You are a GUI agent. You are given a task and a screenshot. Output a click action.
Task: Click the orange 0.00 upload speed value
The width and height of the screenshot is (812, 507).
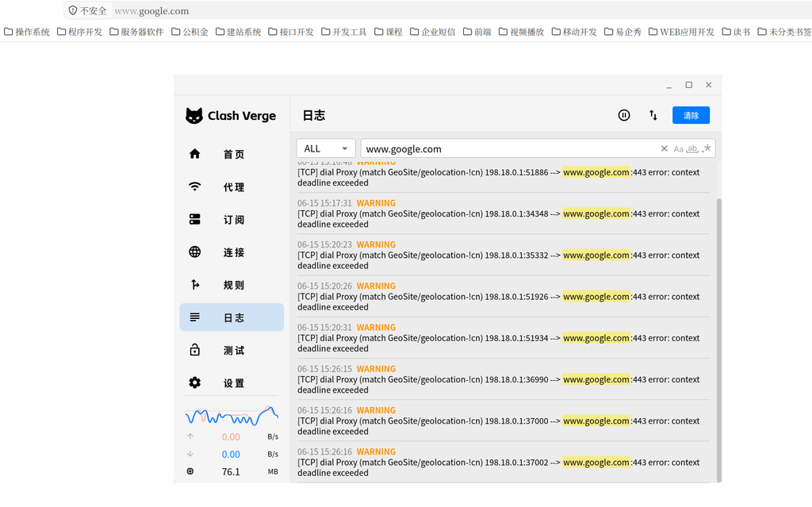(231, 437)
